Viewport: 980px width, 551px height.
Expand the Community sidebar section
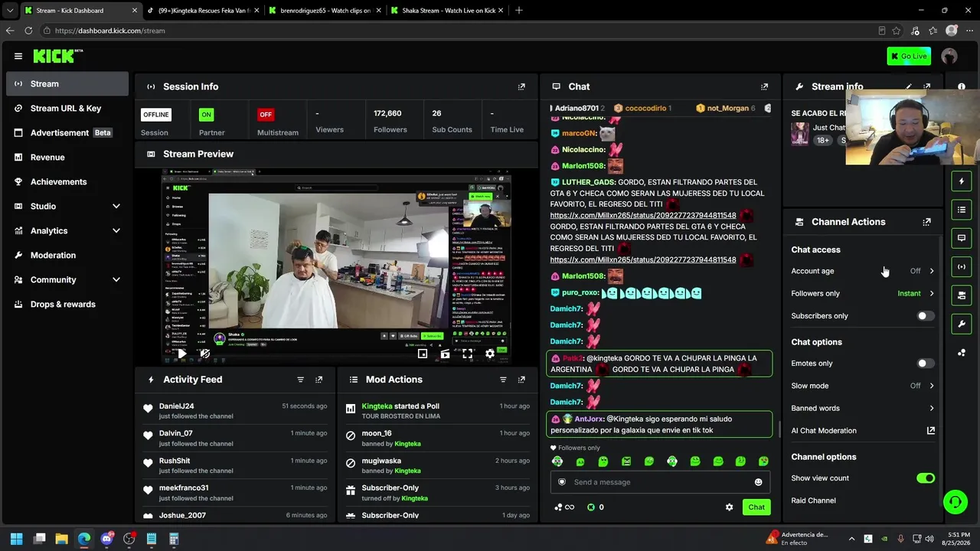click(x=67, y=279)
